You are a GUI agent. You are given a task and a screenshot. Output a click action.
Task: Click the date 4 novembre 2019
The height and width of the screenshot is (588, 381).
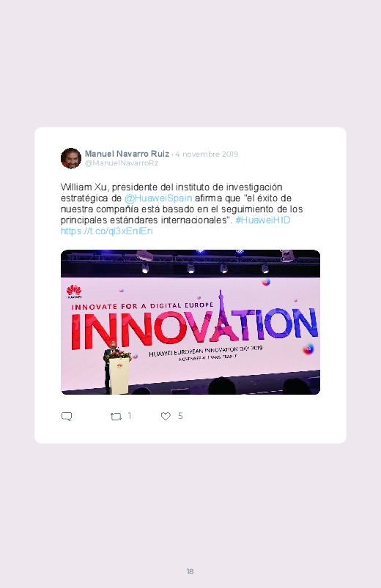point(207,154)
